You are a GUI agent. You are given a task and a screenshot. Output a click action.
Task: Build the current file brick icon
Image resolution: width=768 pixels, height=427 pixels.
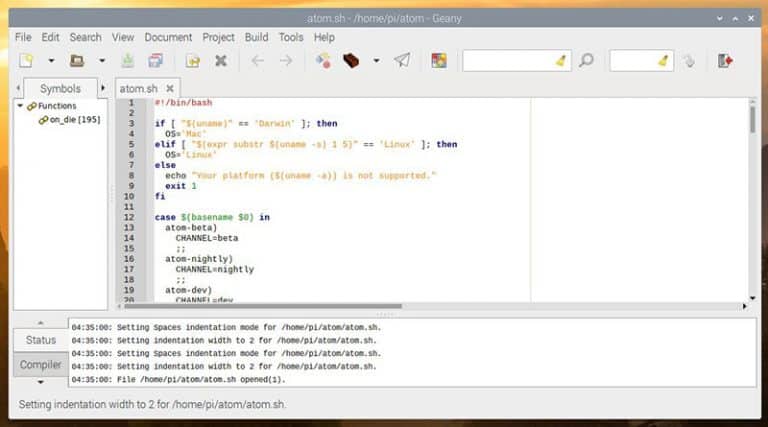pos(351,61)
